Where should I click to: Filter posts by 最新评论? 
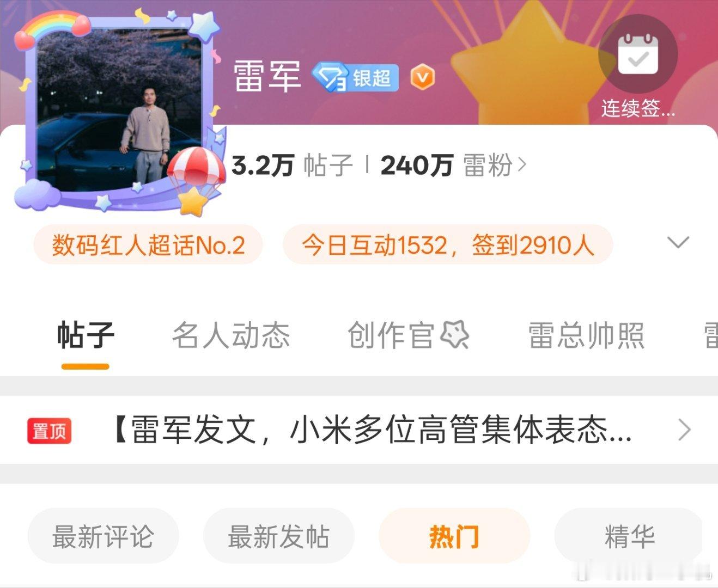pos(104,536)
